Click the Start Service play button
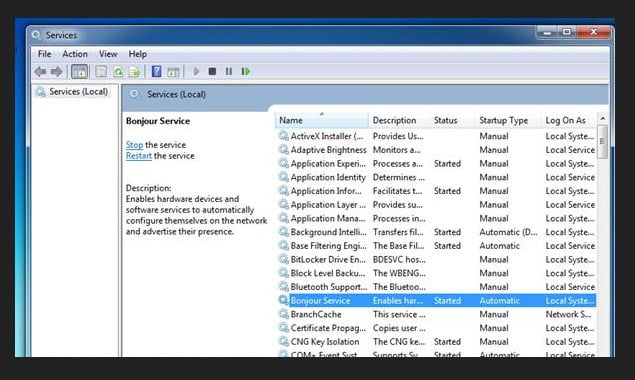 point(196,72)
